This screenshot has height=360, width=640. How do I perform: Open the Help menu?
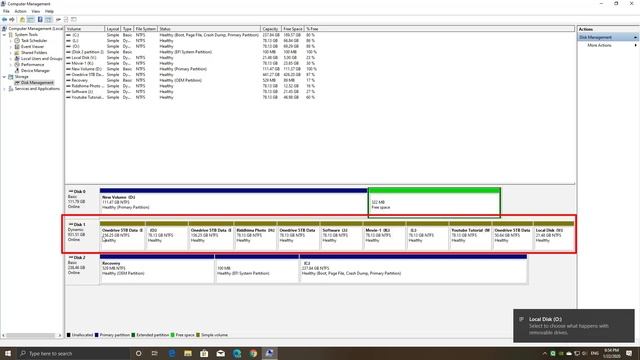(x=49, y=11)
